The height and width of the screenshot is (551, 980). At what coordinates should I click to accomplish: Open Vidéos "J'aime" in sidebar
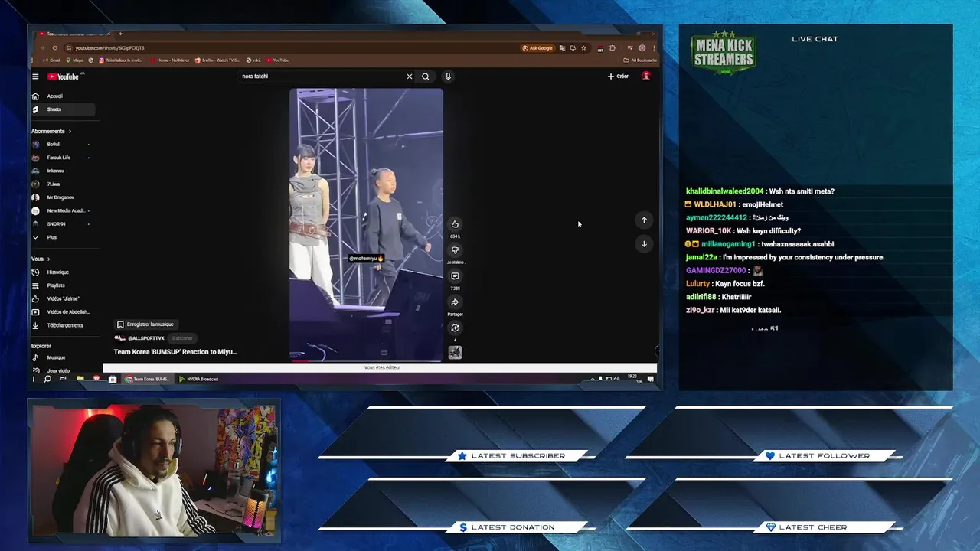(63, 298)
